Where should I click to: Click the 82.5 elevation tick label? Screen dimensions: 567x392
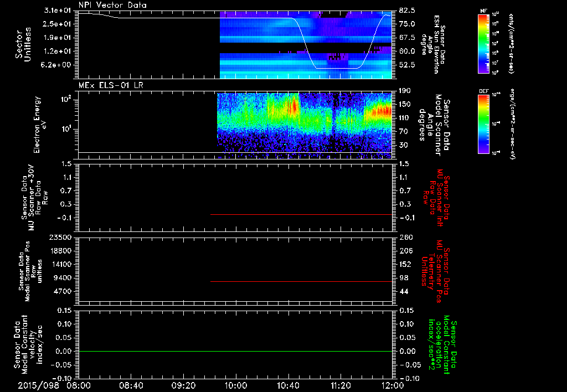point(407,11)
